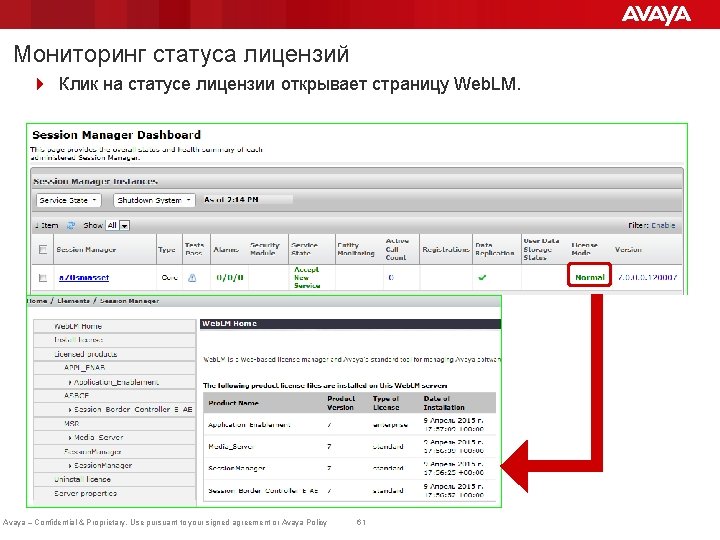The height and width of the screenshot is (540, 720).
Task: Click the Session Manager Dashboard heading
Action: point(117,135)
